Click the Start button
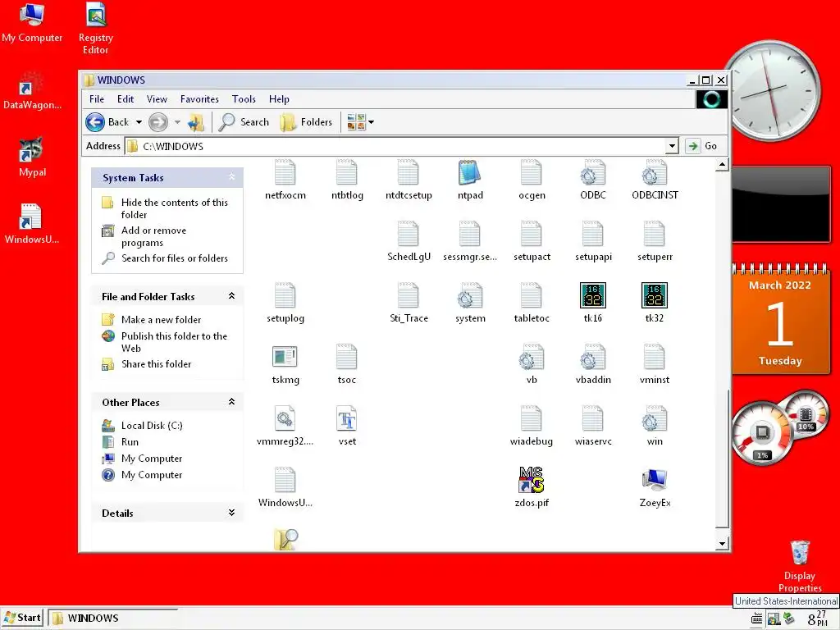Screen dimensions: 840x630 [x=22, y=618]
